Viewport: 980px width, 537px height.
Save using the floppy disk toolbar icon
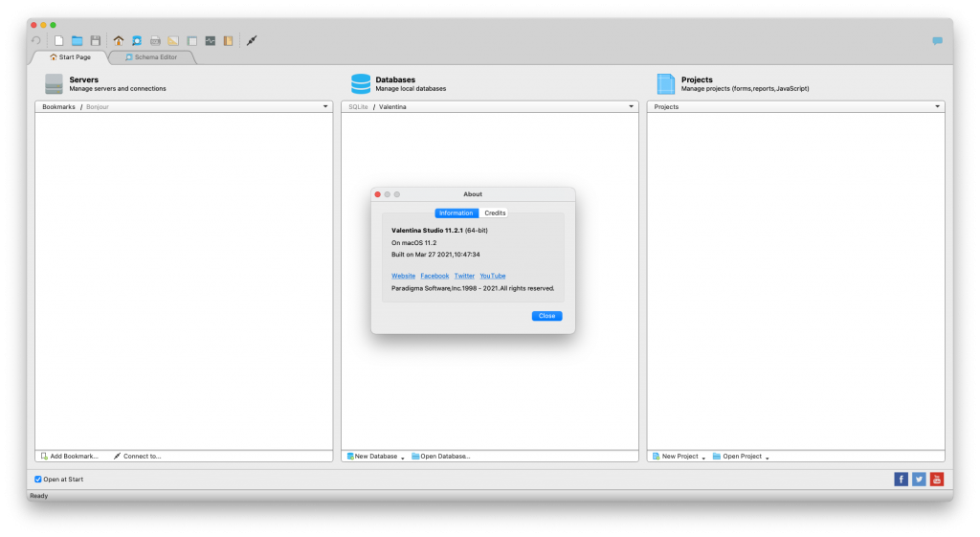tap(95, 40)
